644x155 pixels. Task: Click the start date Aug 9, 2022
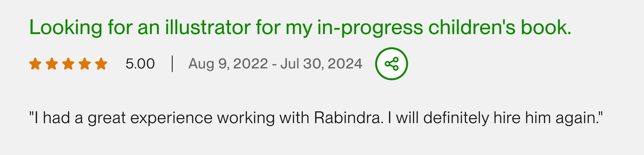[228, 64]
